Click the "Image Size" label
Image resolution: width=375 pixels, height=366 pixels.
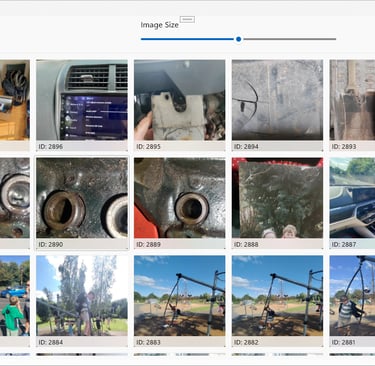(159, 25)
